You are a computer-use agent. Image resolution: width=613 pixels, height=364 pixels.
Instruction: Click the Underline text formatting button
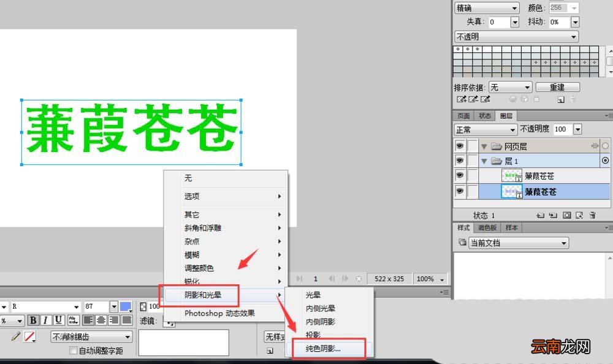tap(58, 320)
